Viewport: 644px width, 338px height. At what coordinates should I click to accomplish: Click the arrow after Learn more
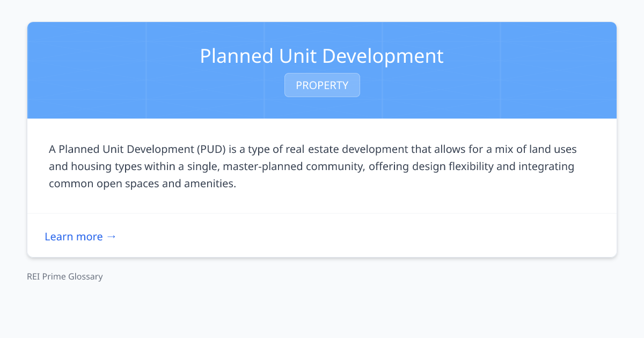point(112,237)
